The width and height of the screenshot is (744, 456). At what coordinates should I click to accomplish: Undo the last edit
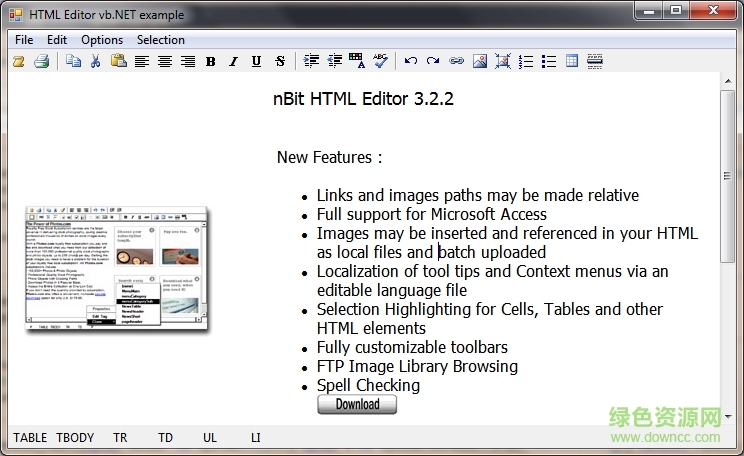tap(410, 61)
